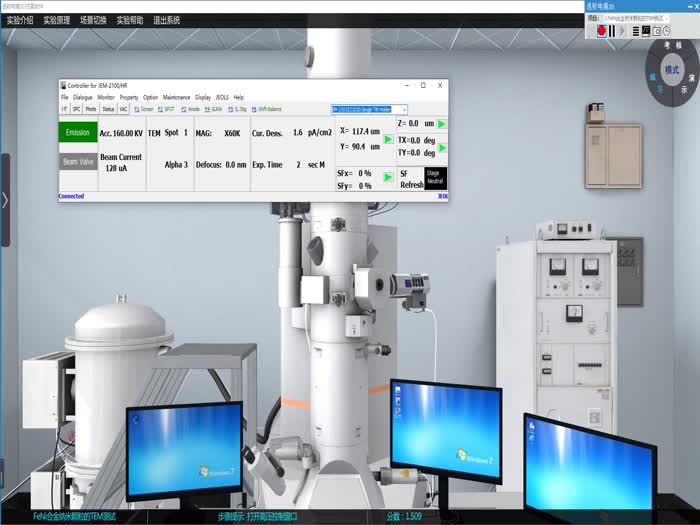Toggle the Stage Neutral button
Viewport: 700px width, 525px height.
point(434,179)
